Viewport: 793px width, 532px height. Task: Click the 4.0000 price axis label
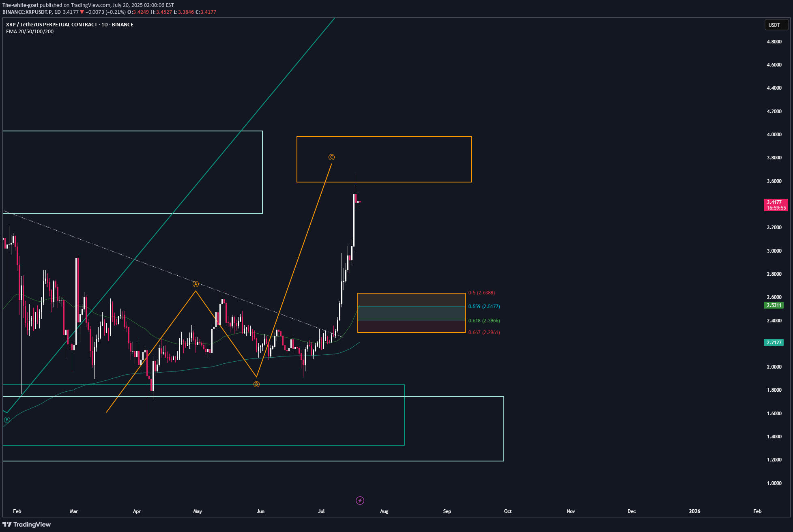pos(774,135)
